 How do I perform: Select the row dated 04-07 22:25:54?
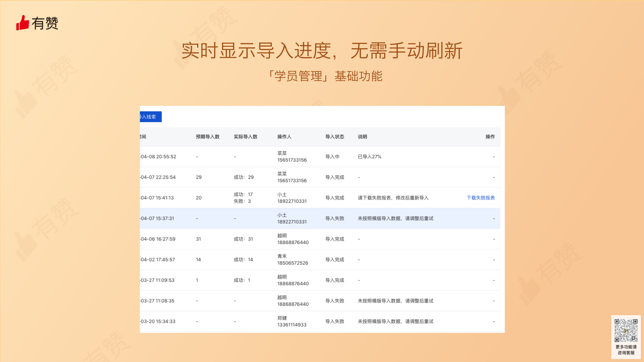(320, 177)
